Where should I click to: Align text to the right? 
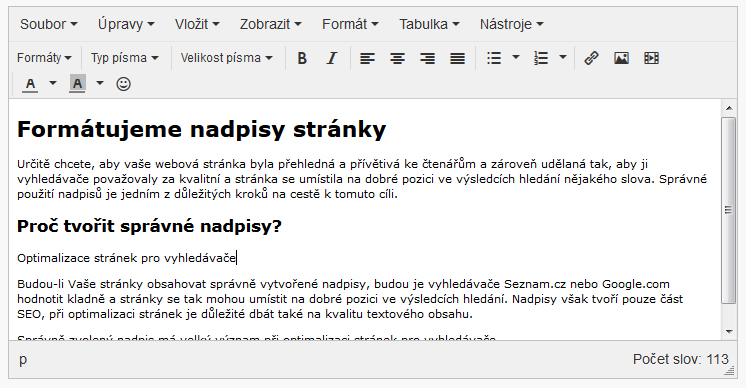click(427, 58)
